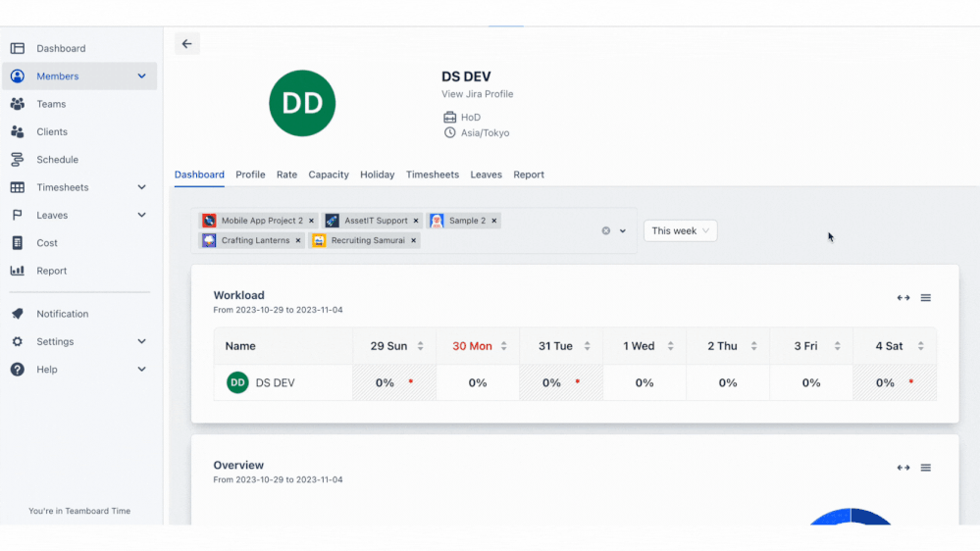The width and height of the screenshot is (980, 551).
Task: Expand the Overview widget width
Action: coord(903,468)
